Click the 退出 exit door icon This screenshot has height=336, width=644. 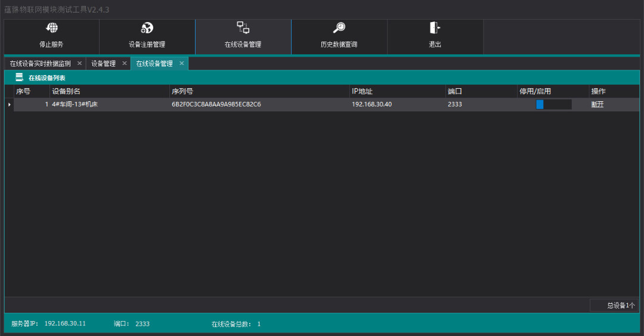(435, 28)
